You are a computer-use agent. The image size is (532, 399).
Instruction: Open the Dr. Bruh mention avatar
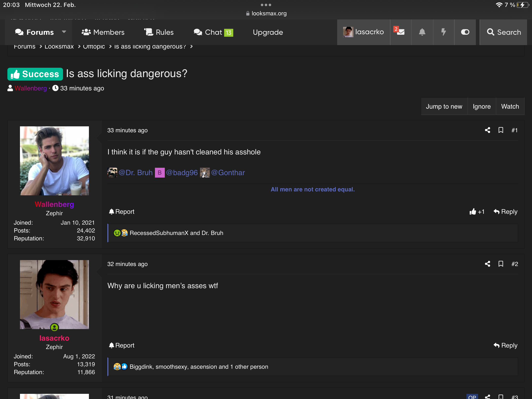click(x=112, y=173)
